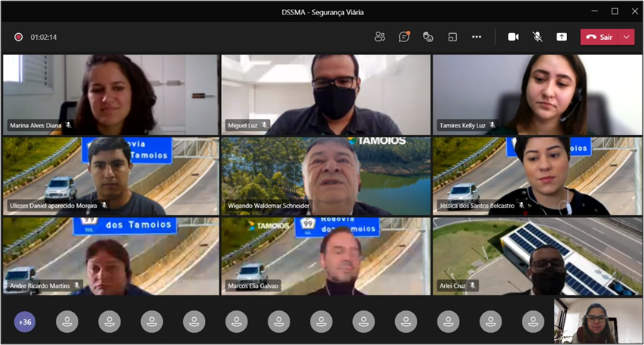This screenshot has height=345, width=644.
Task: Click the Miguel Luz name label
Action: tap(242, 125)
